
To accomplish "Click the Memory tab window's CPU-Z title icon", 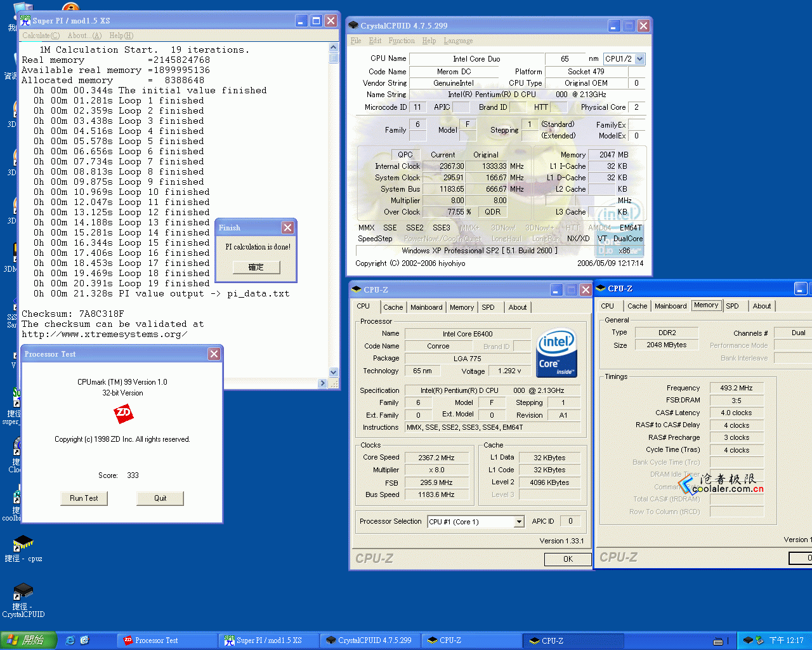I will 601,288.
